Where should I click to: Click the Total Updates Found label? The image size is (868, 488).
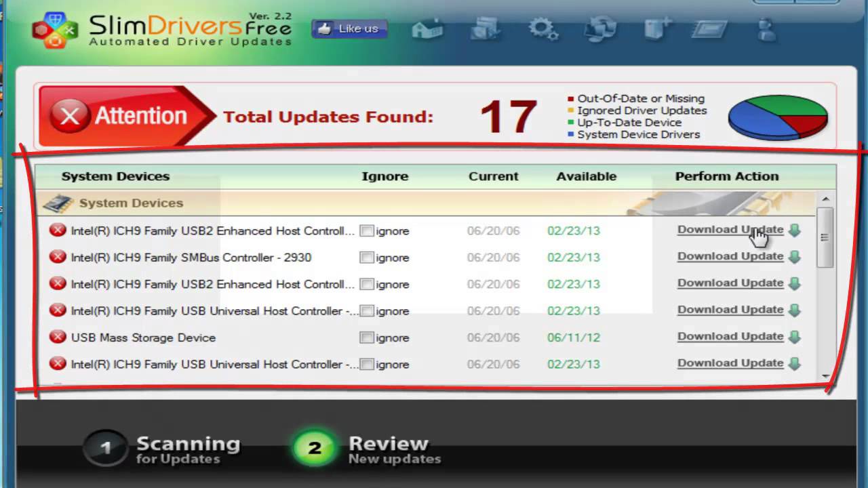tap(328, 117)
